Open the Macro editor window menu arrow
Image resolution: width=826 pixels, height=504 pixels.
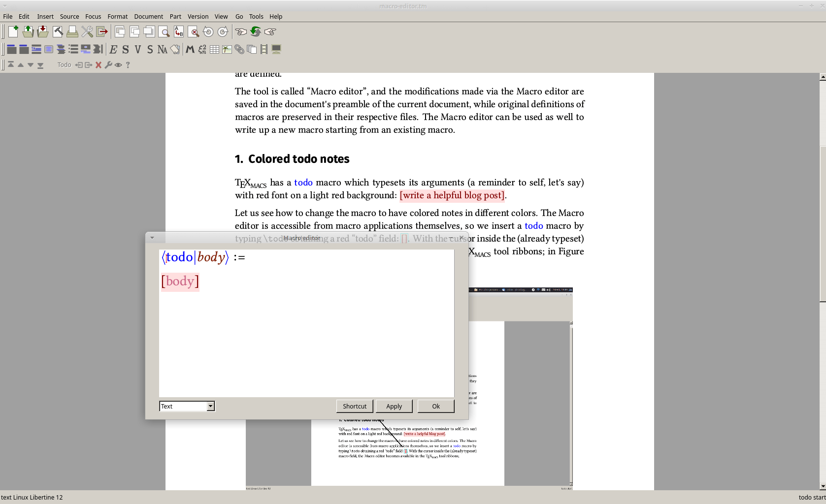(x=152, y=238)
